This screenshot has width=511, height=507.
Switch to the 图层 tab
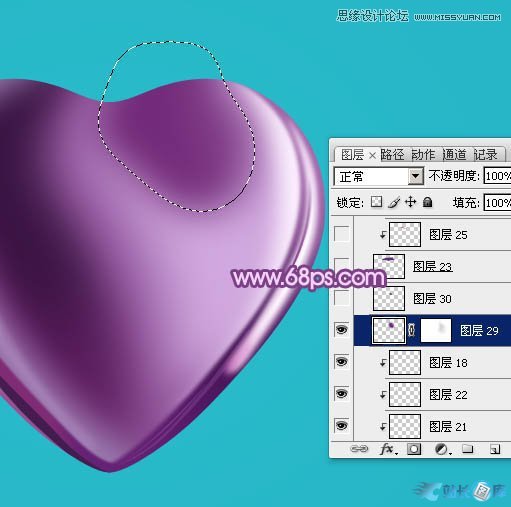coord(352,155)
